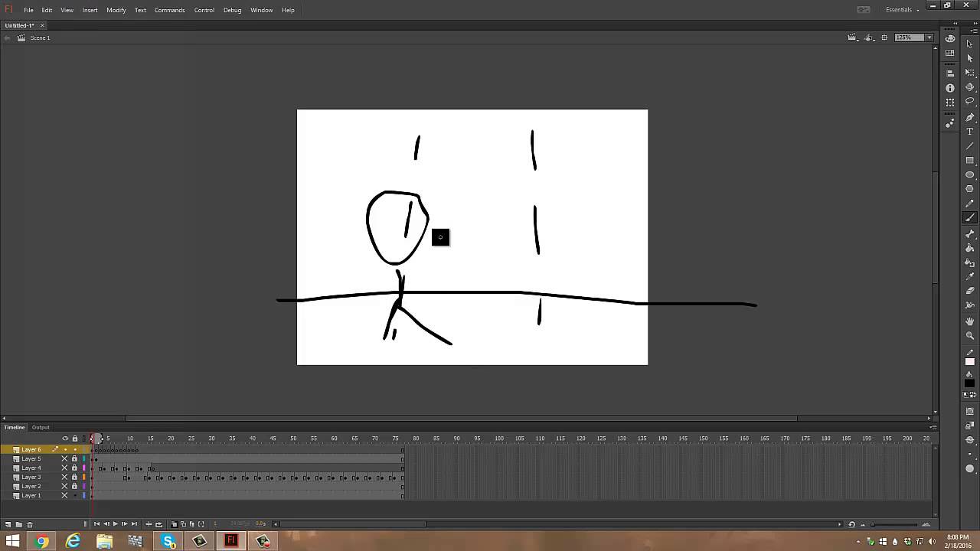980x551 pixels.
Task: Open the Window menu
Action: click(262, 10)
